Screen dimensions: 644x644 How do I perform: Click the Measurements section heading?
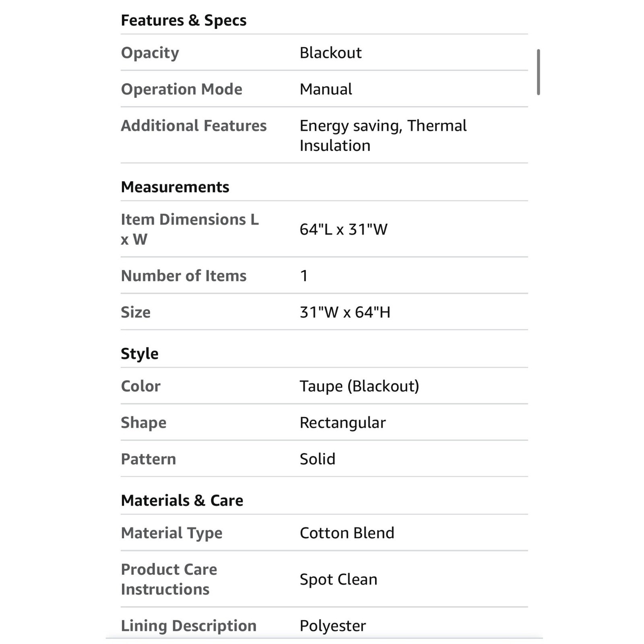tap(175, 187)
